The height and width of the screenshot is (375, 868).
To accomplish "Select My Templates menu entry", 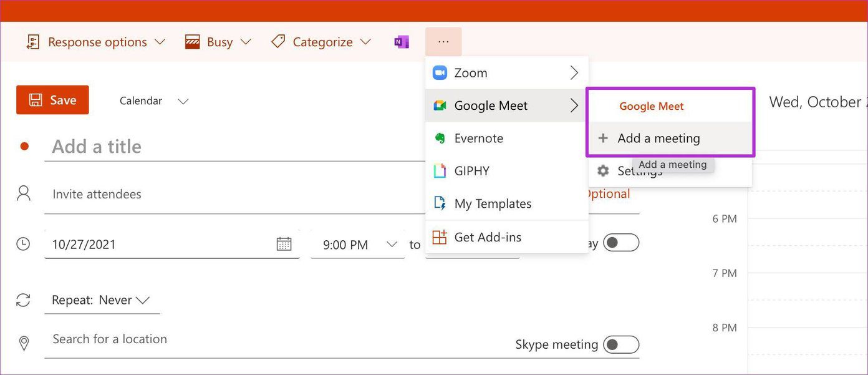I will pyautogui.click(x=507, y=203).
